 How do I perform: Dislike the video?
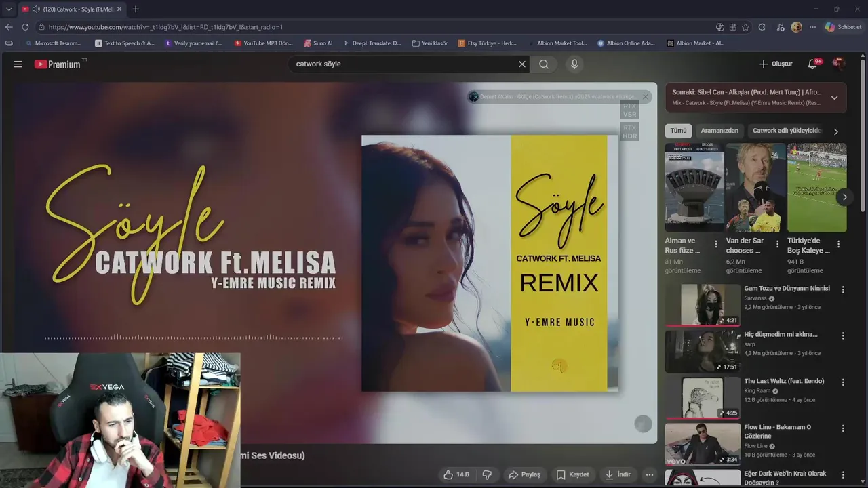point(487,474)
